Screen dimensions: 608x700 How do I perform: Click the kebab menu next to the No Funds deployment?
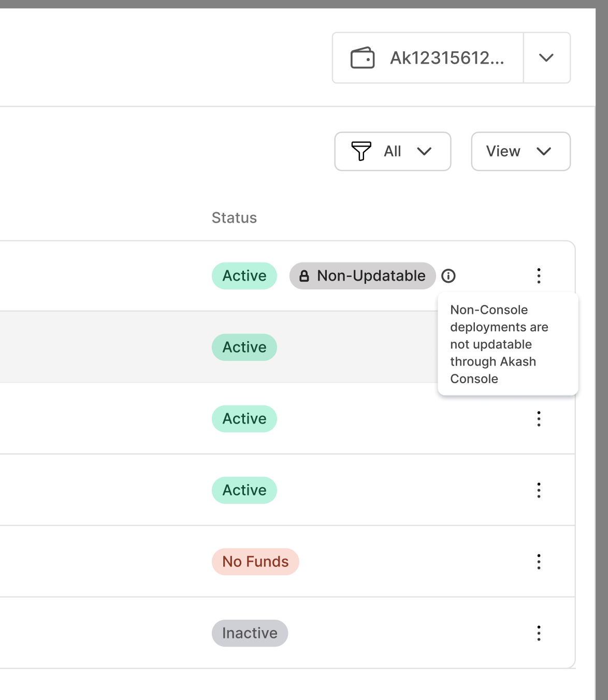[x=539, y=561]
